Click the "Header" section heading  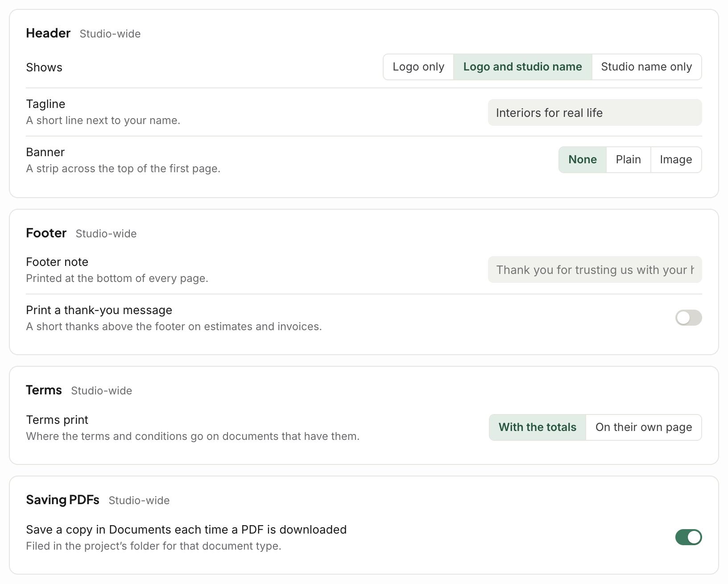[48, 33]
